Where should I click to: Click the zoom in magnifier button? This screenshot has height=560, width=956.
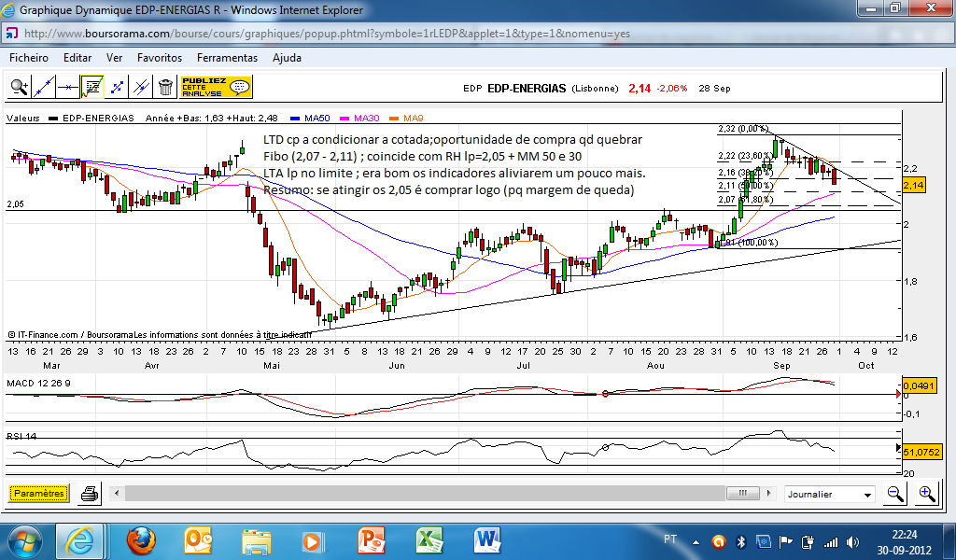(927, 494)
